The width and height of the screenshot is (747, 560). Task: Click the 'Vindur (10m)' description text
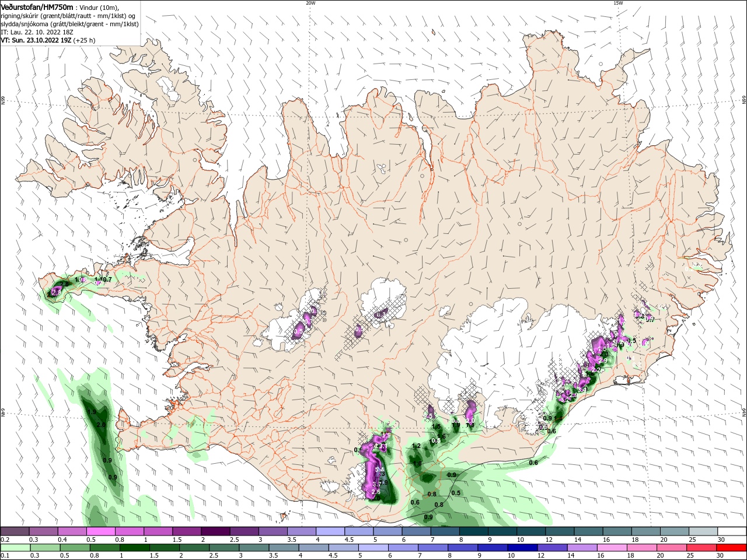[100, 7]
